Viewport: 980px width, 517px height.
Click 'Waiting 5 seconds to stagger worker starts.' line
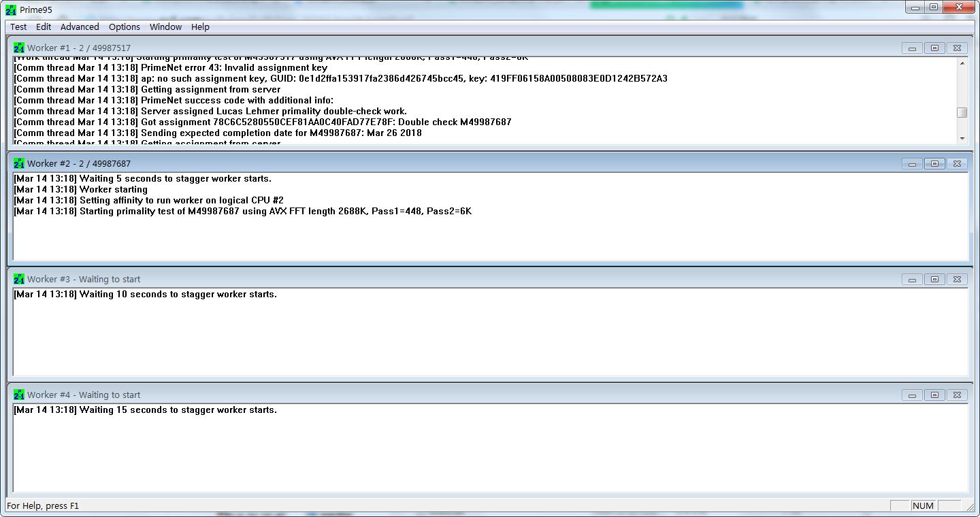click(x=142, y=178)
